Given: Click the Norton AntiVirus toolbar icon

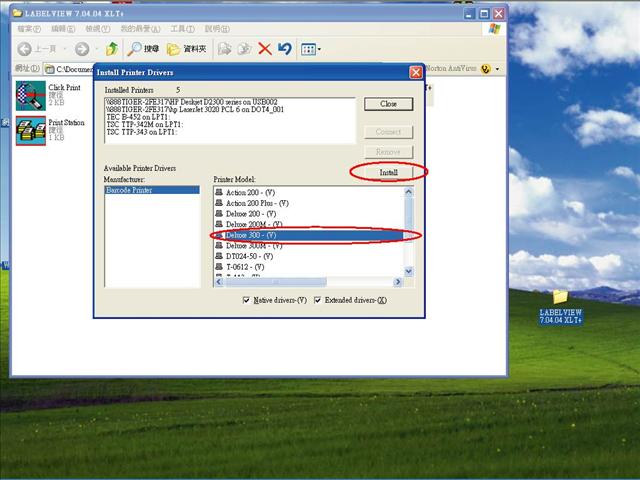Looking at the screenshot, I should tap(485, 69).
